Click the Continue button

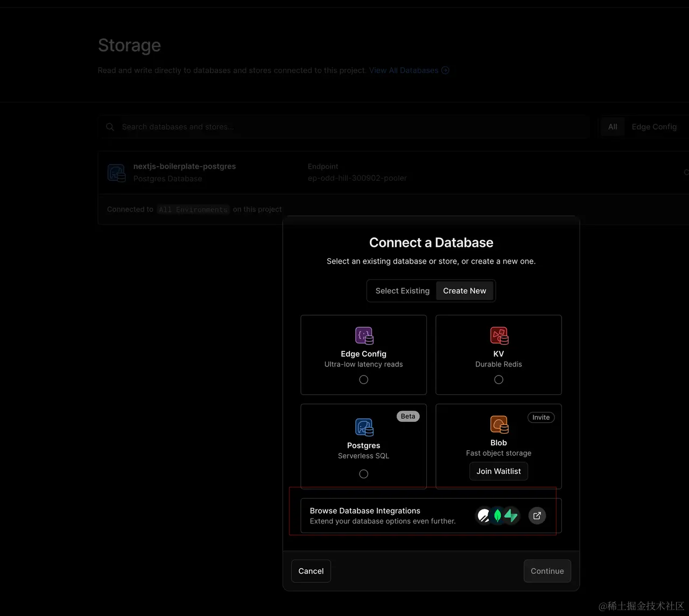(547, 571)
